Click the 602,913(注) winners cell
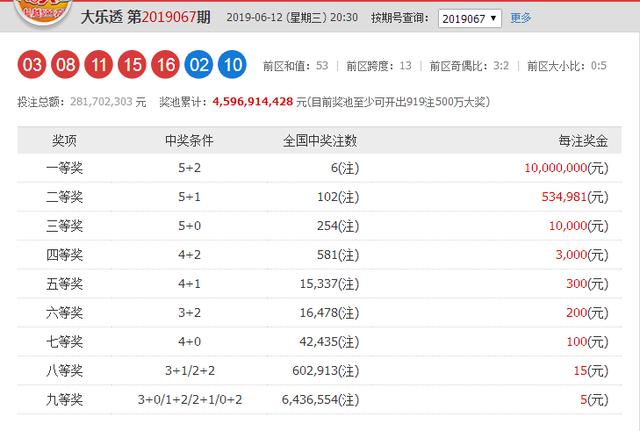 [x=326, y=371]
